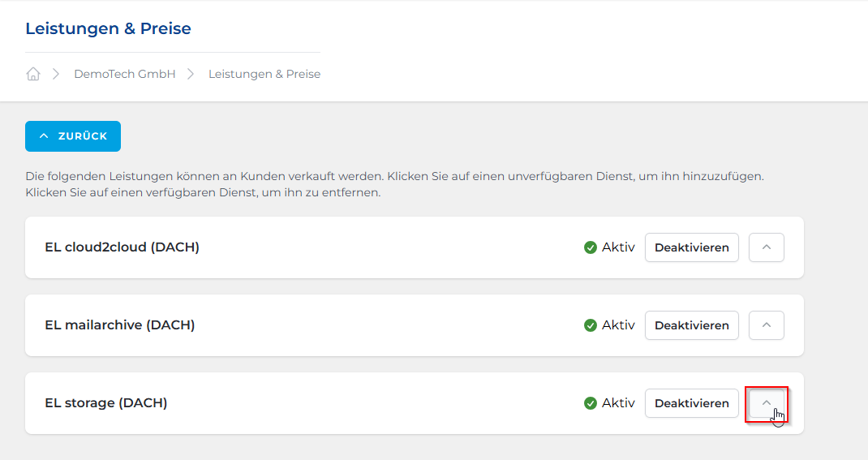Open the DemoTech GmbH breadcrumb link
Screen dimensions: 868x460
coord(124,74)
